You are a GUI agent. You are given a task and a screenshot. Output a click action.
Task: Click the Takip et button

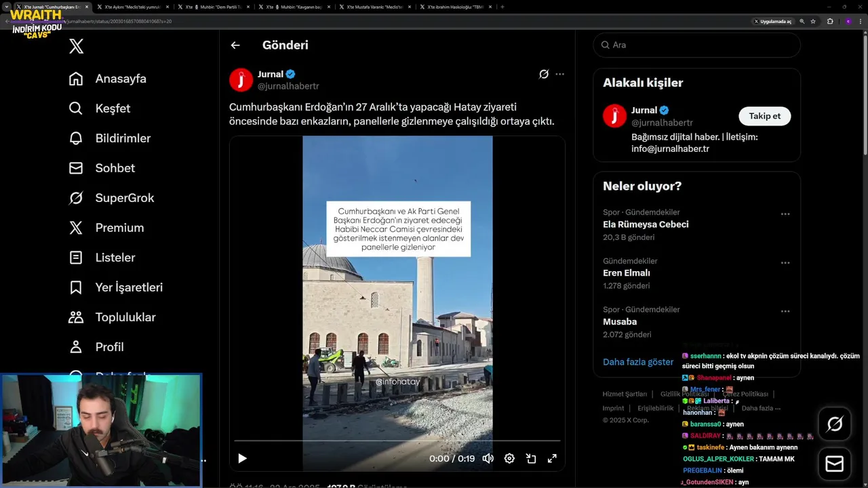tap(764, 116)
